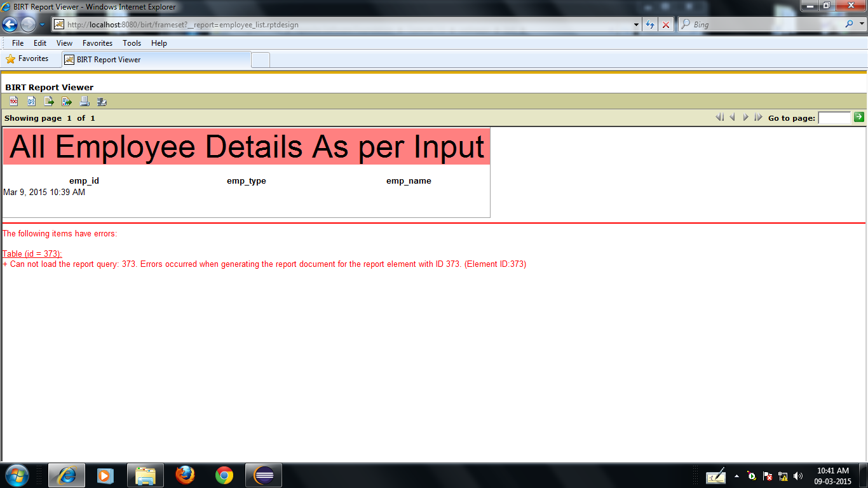Viewport: 868px width, 488px height.
Task: Click the Go to page number field
Action: pos(834,118)
